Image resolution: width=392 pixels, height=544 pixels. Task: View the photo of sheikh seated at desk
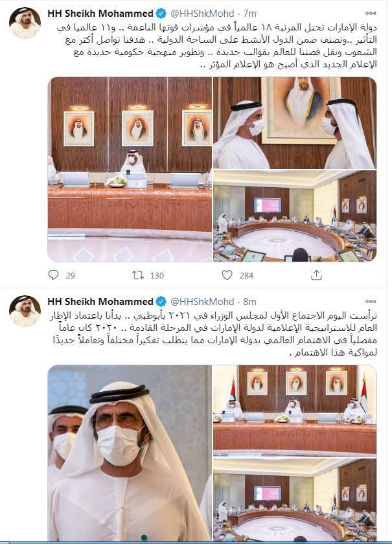130,169
